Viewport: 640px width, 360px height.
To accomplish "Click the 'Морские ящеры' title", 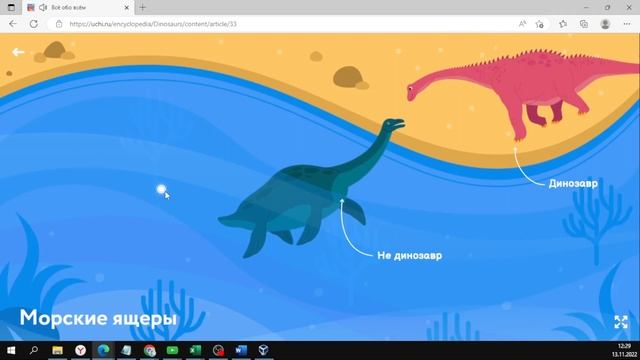I will [x=98, y=318].
